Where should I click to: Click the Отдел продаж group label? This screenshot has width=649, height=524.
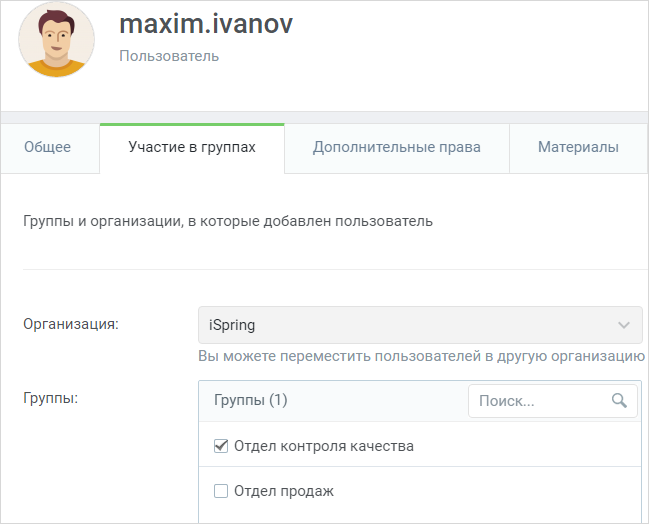pos(284,491)
